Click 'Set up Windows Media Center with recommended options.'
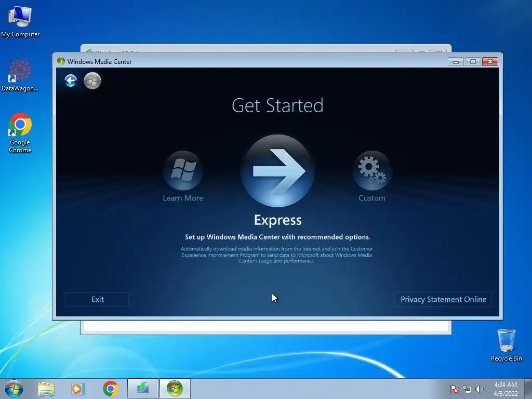Screen dimensions: 532x399 pyautogui.click(x=277, y=237)
